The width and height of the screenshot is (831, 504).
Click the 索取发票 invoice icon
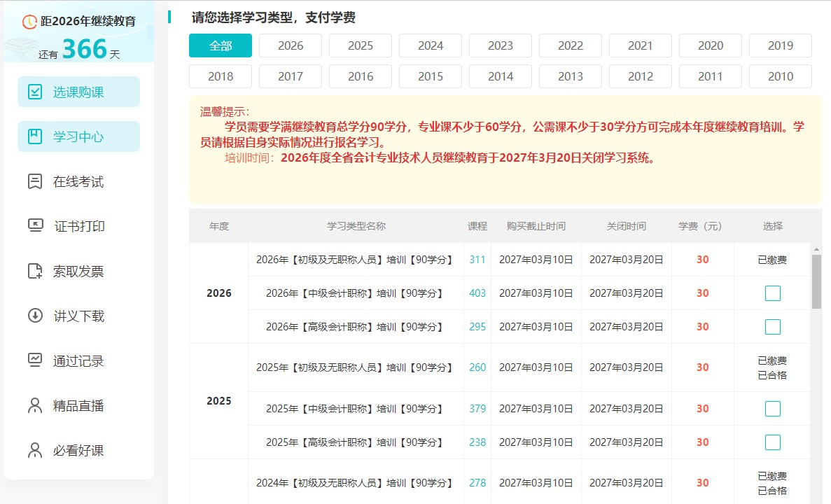tap(35, 271)
